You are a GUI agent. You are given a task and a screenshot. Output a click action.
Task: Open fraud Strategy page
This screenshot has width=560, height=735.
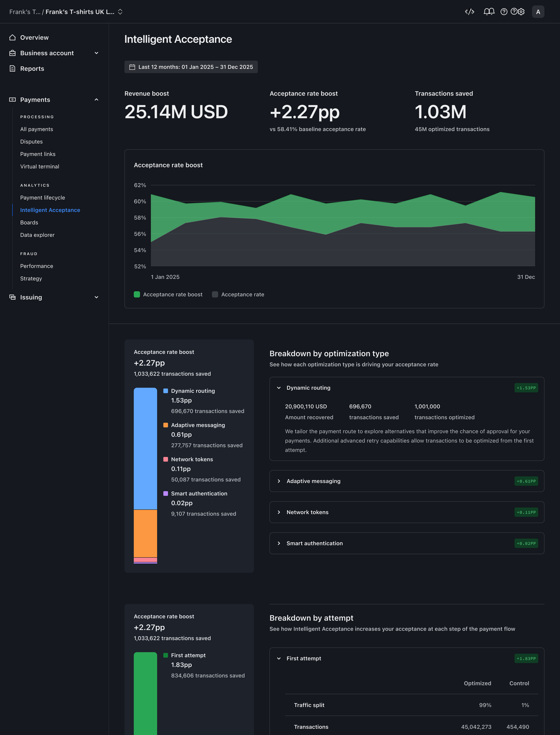tap(31, 278)
